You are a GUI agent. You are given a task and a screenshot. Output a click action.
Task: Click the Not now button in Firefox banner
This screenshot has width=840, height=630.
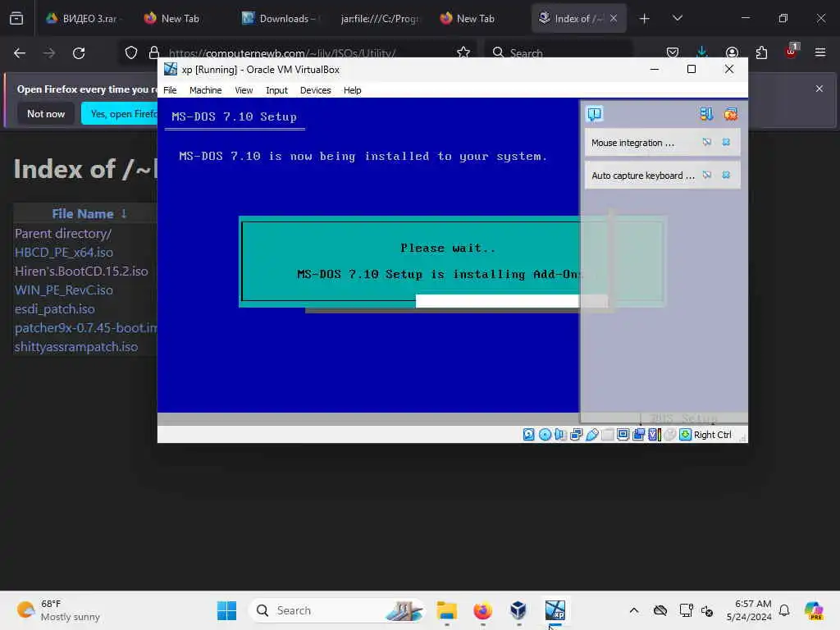46,113
